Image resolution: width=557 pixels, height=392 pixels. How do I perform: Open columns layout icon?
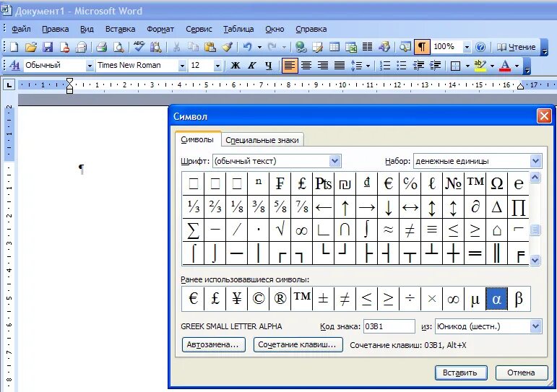click(367, 47)
